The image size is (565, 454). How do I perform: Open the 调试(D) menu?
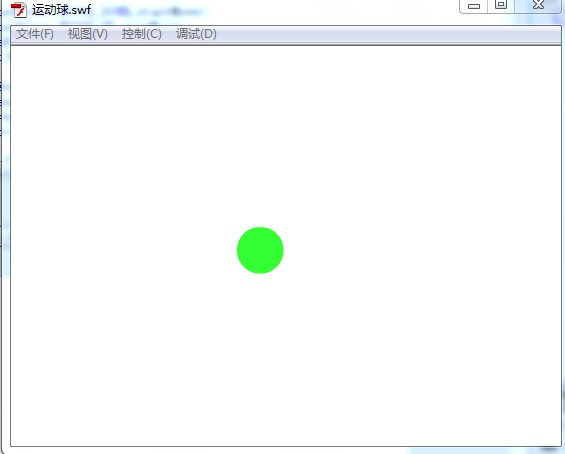tap(196, 34)
